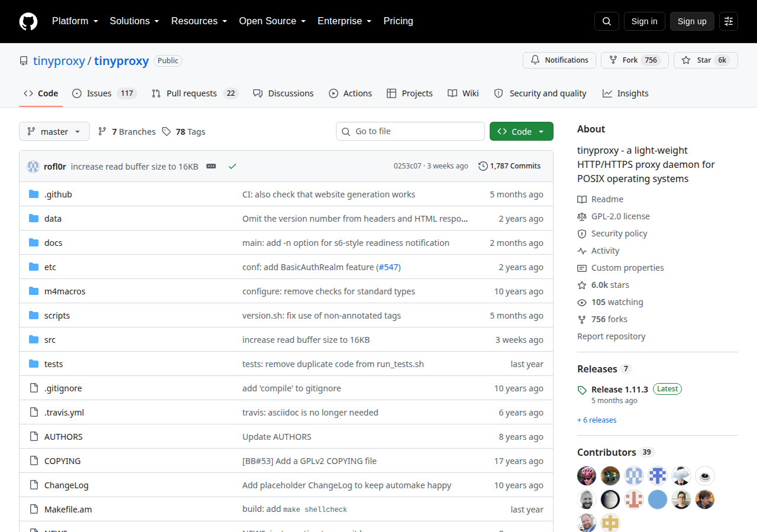Open appearance settings icon in header
The height and width of the screenshot is (532, 757).
729,21
